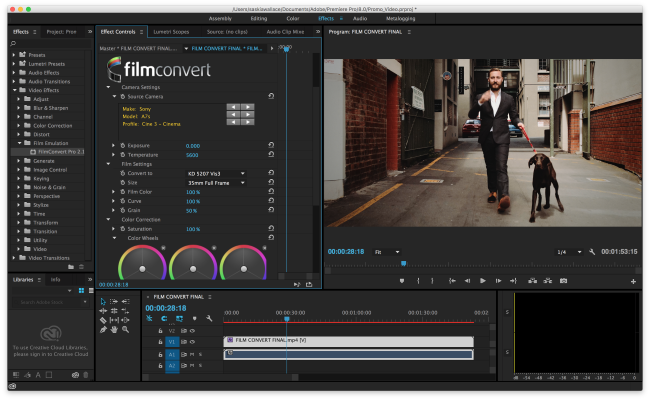Click the Search Adobe Stock field
The height and width of the screenshot is (400, 650).
click(49, 302)
